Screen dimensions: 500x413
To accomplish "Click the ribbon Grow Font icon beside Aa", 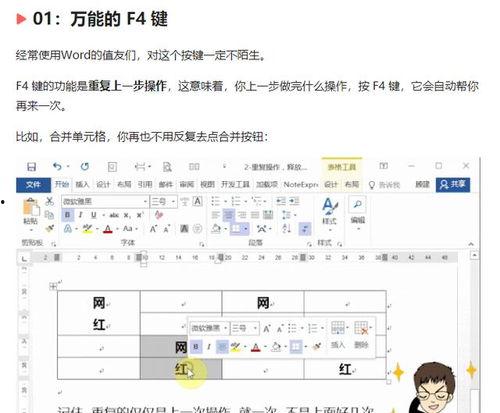I will 153,229.
